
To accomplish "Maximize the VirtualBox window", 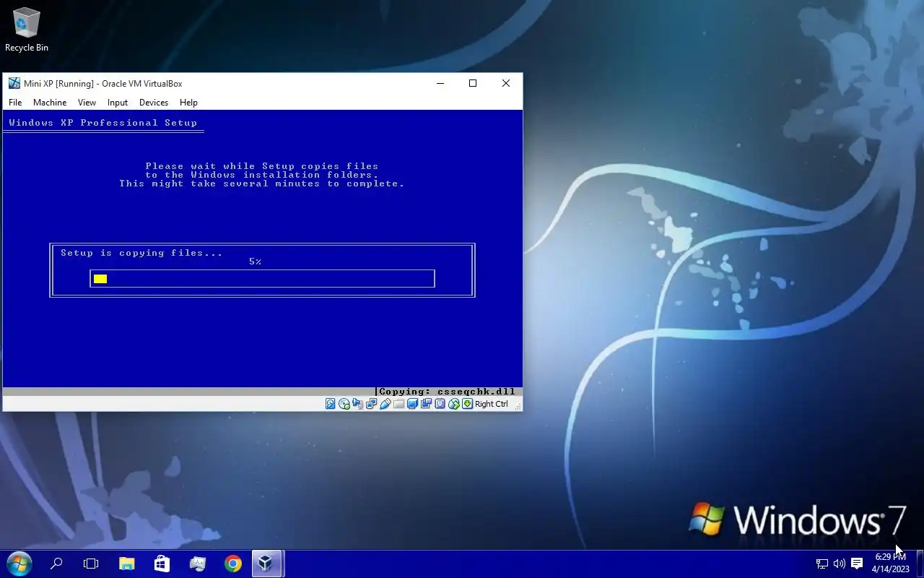I will click(x=473, y=83).
